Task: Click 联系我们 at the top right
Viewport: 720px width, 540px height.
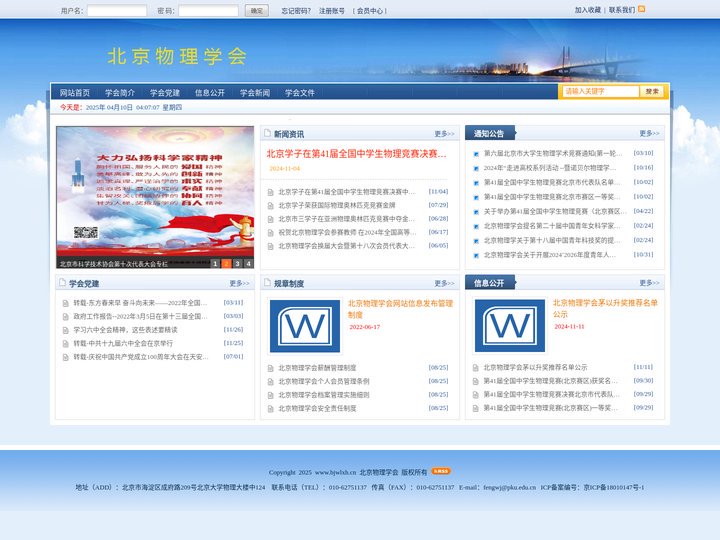Action: [622, 10]
